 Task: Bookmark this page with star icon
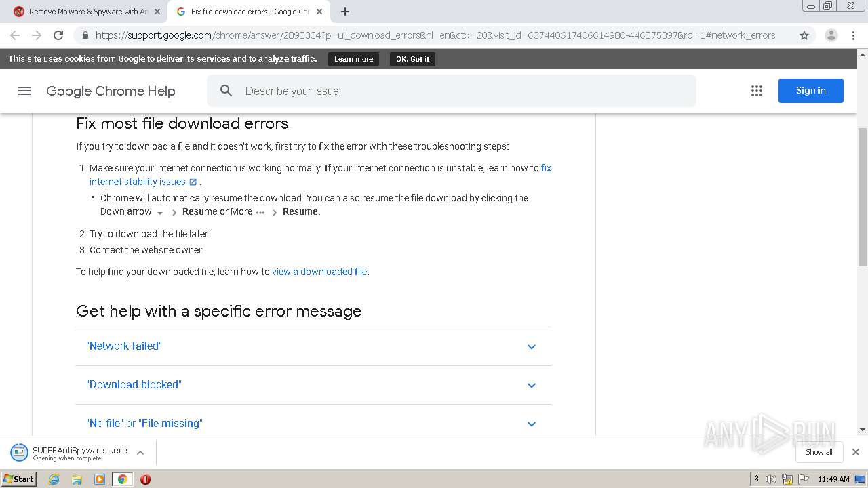[x=804, y=35]
